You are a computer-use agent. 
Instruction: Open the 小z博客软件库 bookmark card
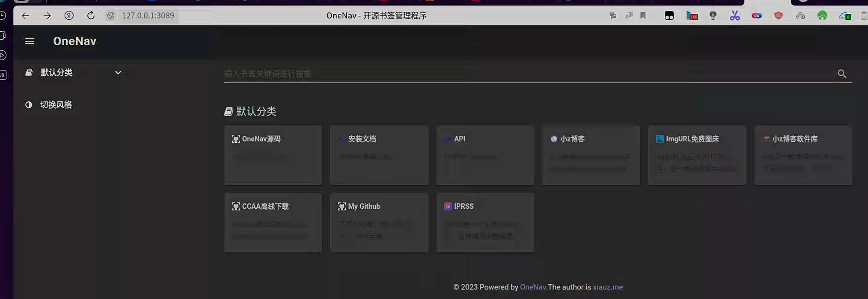[803, 155]
